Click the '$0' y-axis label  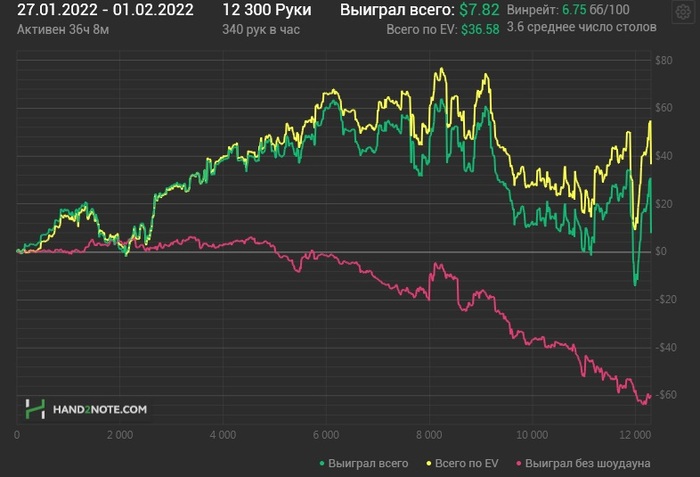(x=661, y=251)
